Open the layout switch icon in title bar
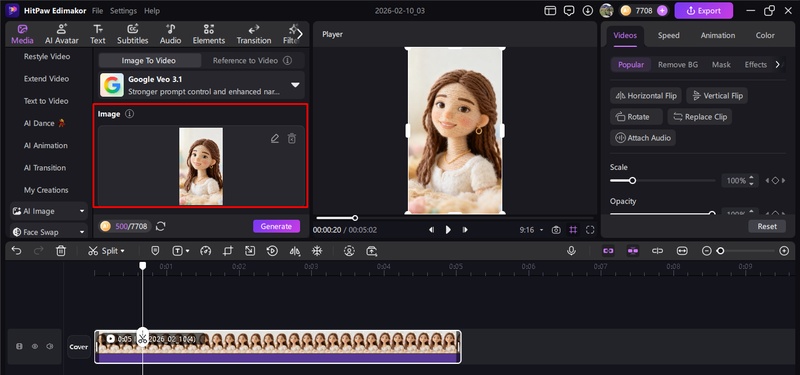Image resolution: width=800 pixels, height=375 pixels. pyautogui.click(x=550, y=10)
